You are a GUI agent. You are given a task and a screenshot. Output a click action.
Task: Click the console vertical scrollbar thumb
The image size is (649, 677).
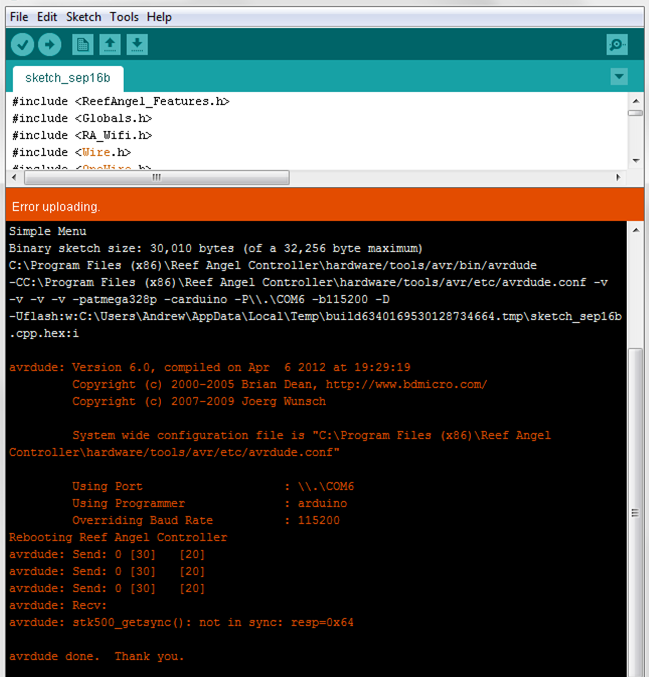[635, 513]
